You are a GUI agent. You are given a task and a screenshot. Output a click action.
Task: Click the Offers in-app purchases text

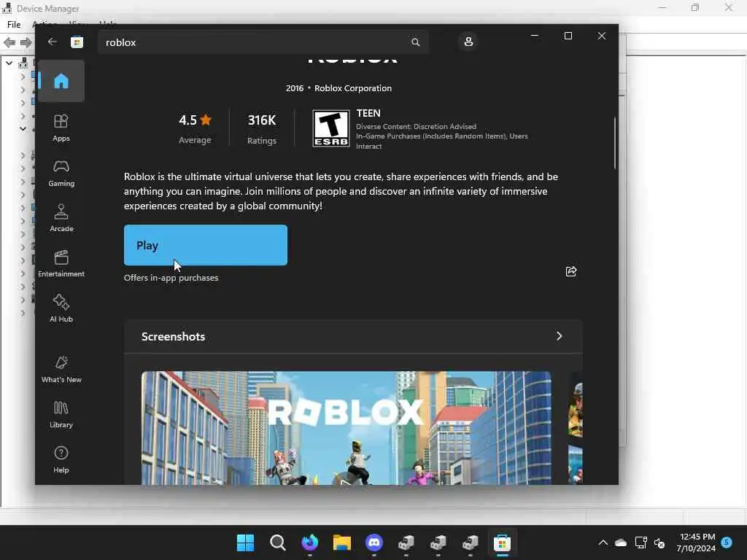(x=171, y=278)
